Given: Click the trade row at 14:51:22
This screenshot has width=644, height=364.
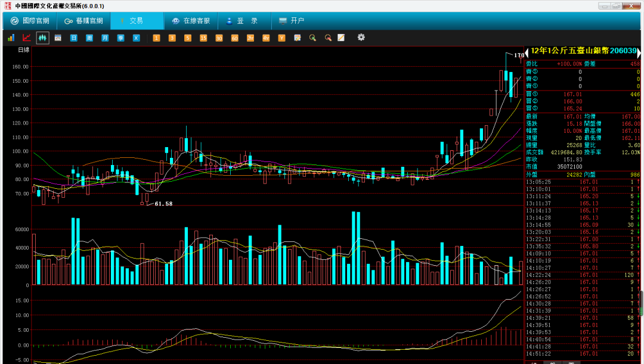Looking at the screenshot, I should coord(583,354).
